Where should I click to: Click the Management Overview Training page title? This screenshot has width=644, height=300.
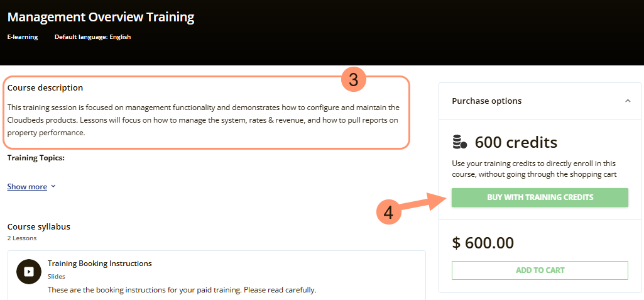101,17
